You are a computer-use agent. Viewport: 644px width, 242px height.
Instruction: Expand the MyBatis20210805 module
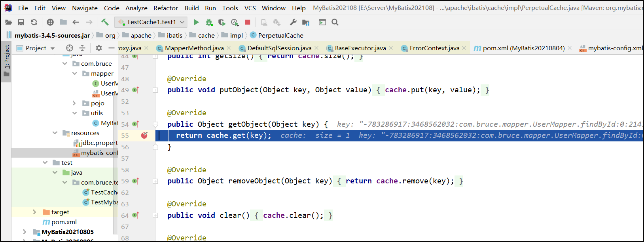[25, 232]
